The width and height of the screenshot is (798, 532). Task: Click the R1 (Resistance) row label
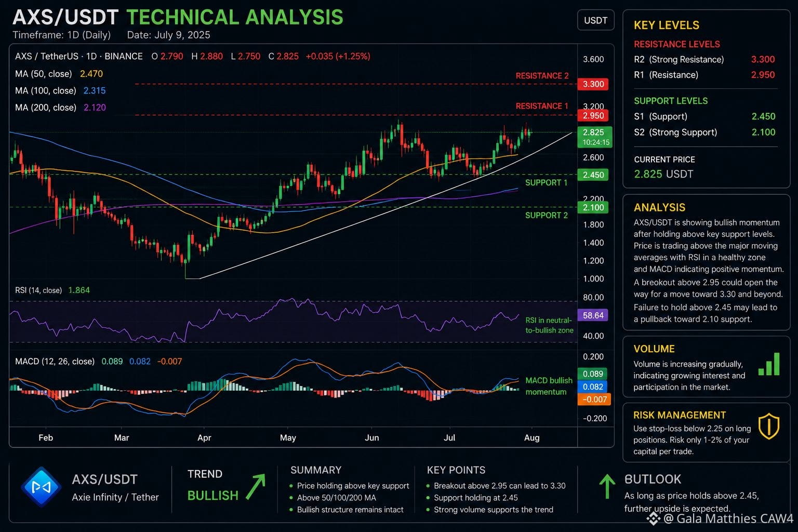(666, 75)
